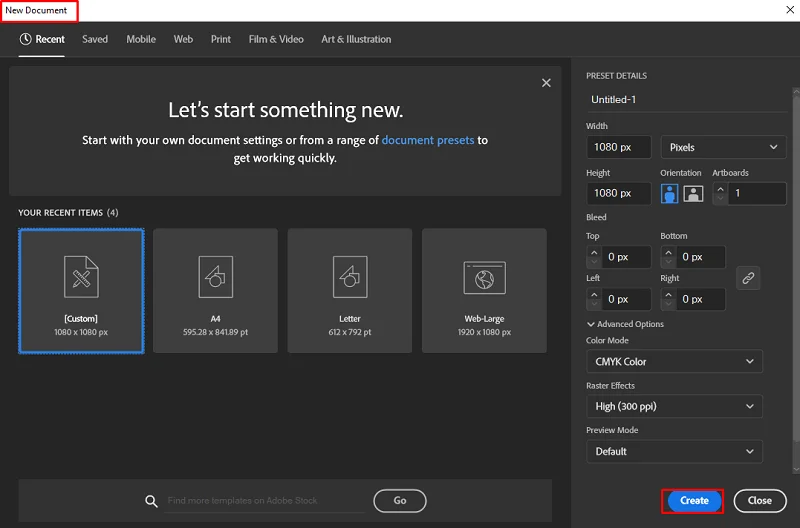This screenshot has height=528, width=800.
Task: Open the Film & Video tab
Action: click(276, 39)
